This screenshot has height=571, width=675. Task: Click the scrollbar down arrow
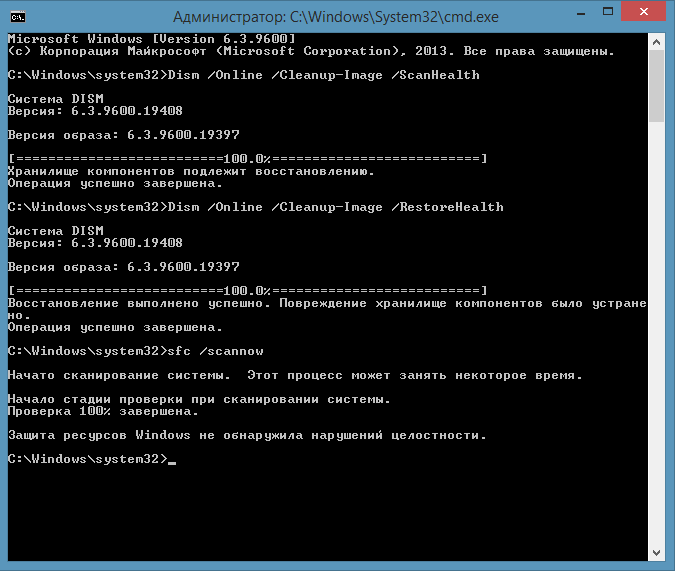tap(656, 552)
